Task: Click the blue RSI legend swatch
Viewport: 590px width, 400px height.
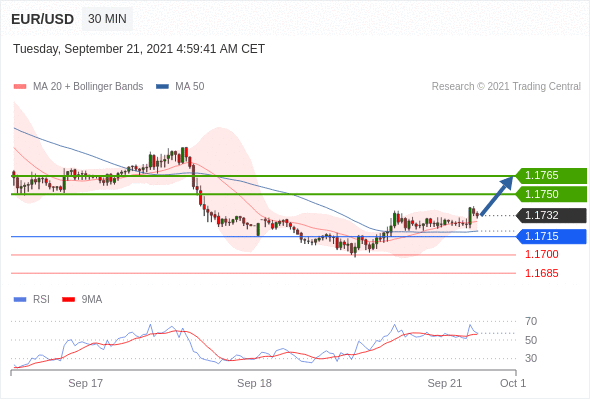Action: tap(20, 300)
